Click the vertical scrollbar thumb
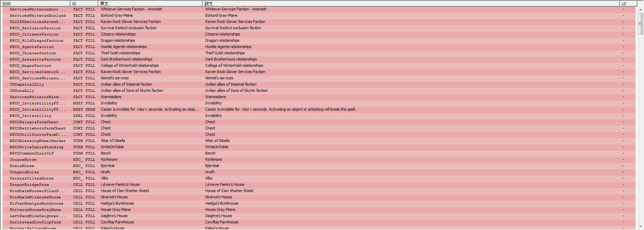This screenshot has height=230, width=644. (640, 23)
